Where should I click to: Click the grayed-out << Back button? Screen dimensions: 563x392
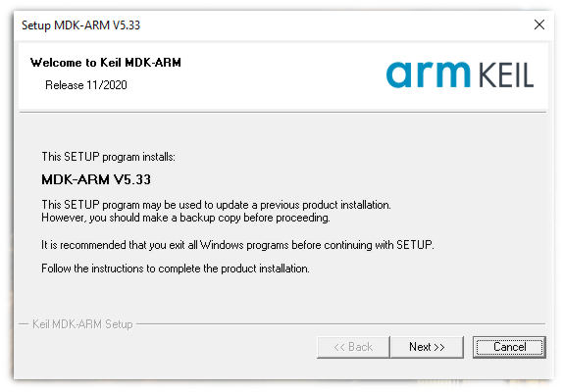pyautogui.click(x=353, y=347)
